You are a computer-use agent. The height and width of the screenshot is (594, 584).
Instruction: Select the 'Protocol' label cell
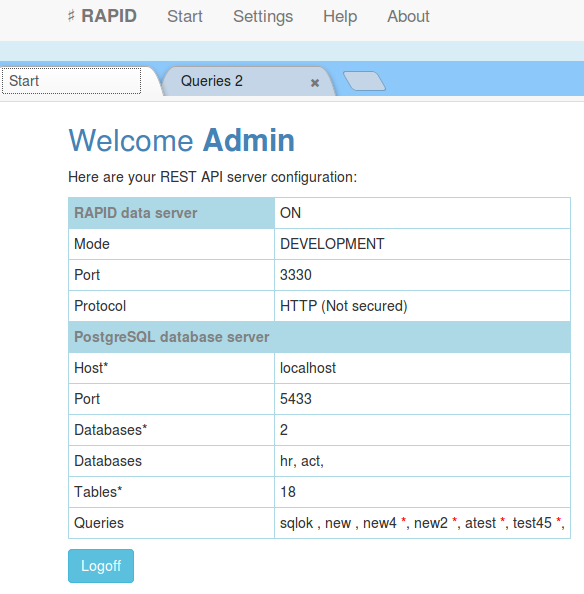pyautogui.click(x=171, y=306)
